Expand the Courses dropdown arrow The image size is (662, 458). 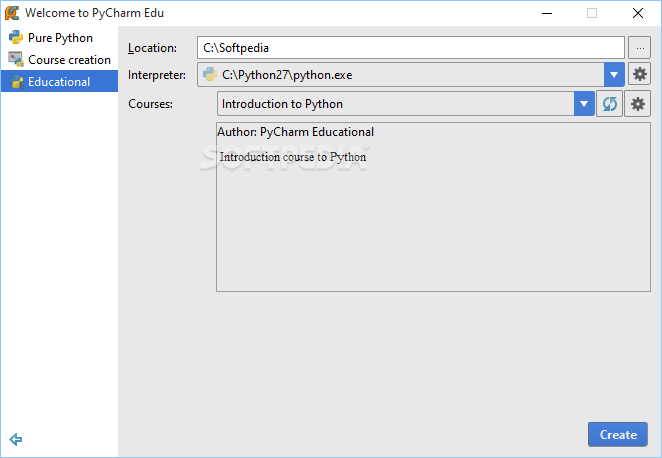tap(584, 103)
